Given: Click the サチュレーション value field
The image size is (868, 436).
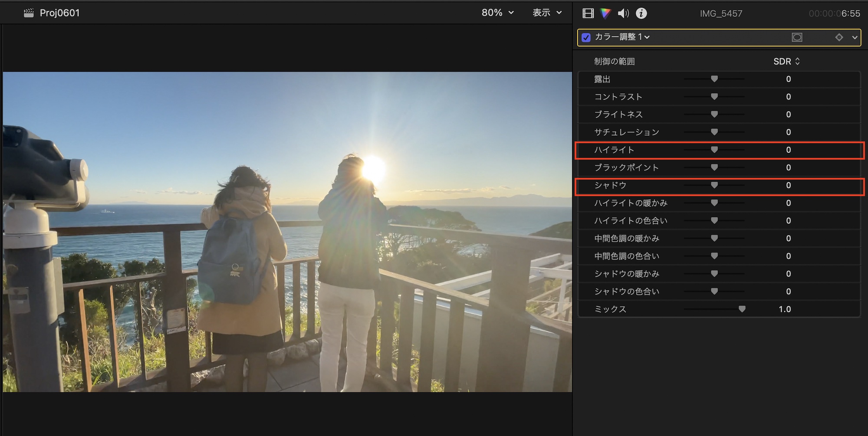Looking at the screenshot, I should point(788,132).
